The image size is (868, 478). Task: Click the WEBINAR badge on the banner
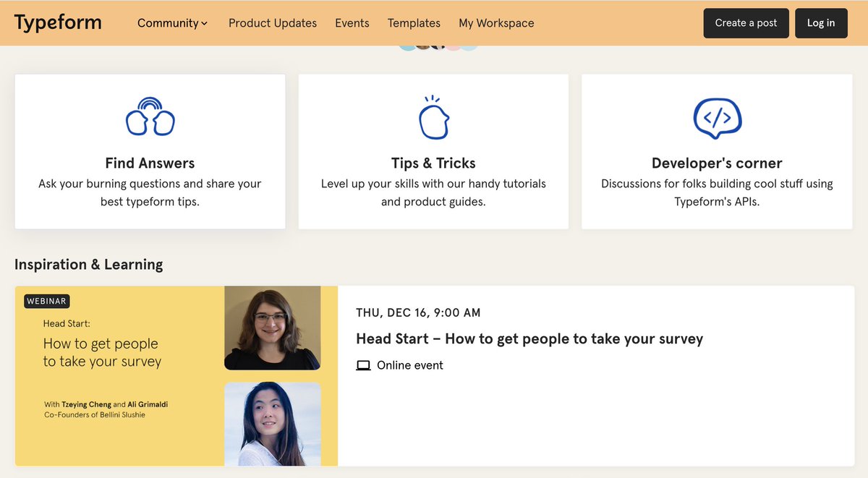pos(47,301)
